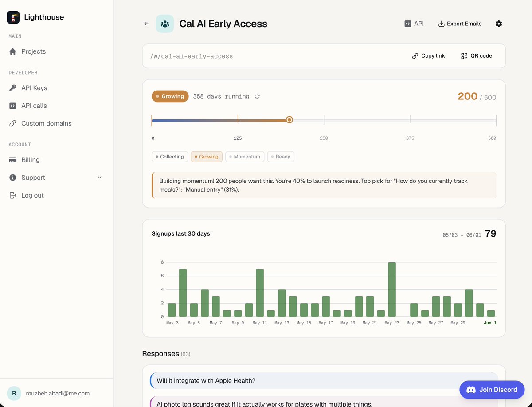Open project settings gear
The width and height of the screenshot is (532, 407).
click(x=499, y=24)
